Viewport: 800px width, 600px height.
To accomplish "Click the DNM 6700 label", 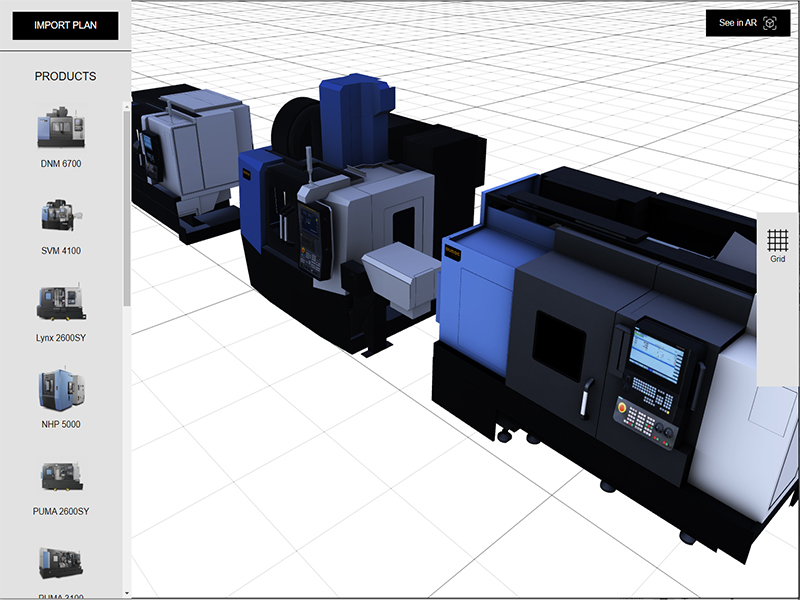I will pyautogui.click(x=61, y=164).
